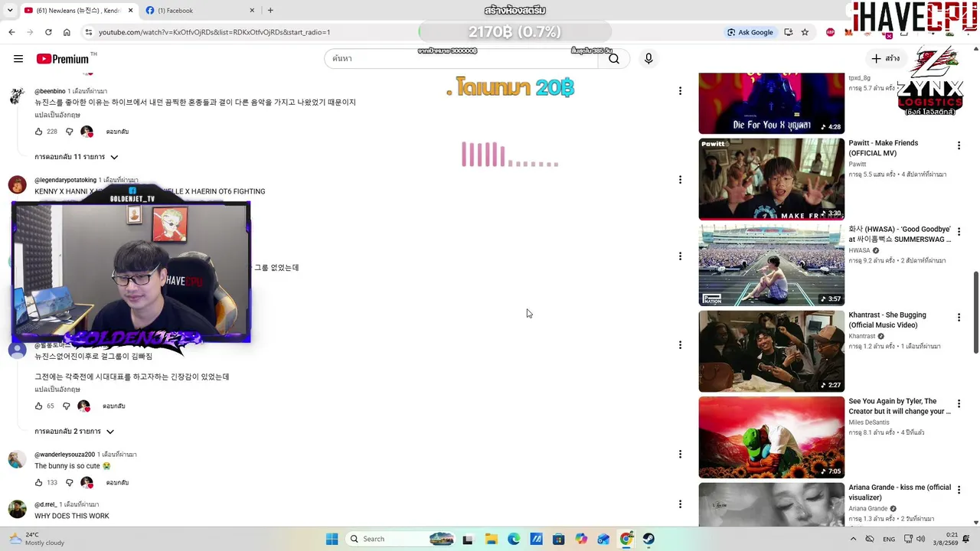The image size is (980, 551).
Task: Open @wanderleysouza200 channel from username
Action: point(64,455)
